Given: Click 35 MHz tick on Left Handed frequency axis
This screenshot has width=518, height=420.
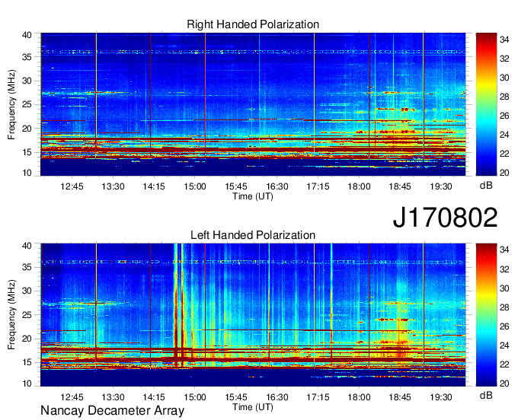Looking at the screenshot, I should (x=27, y=267).
